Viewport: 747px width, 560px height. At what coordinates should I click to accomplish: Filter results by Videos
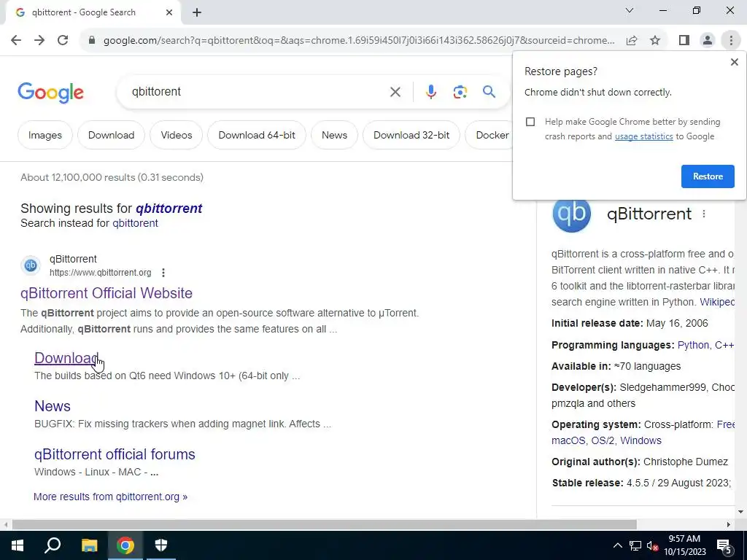point(177,135)
